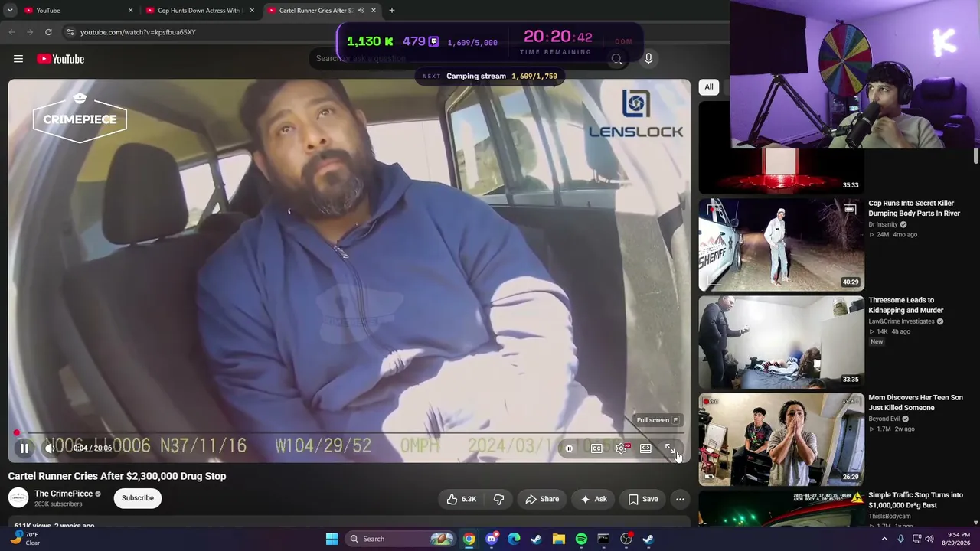Open Mom Discovers Her Teen Son thumbnail
980x551 pixels.
(781, 439)
